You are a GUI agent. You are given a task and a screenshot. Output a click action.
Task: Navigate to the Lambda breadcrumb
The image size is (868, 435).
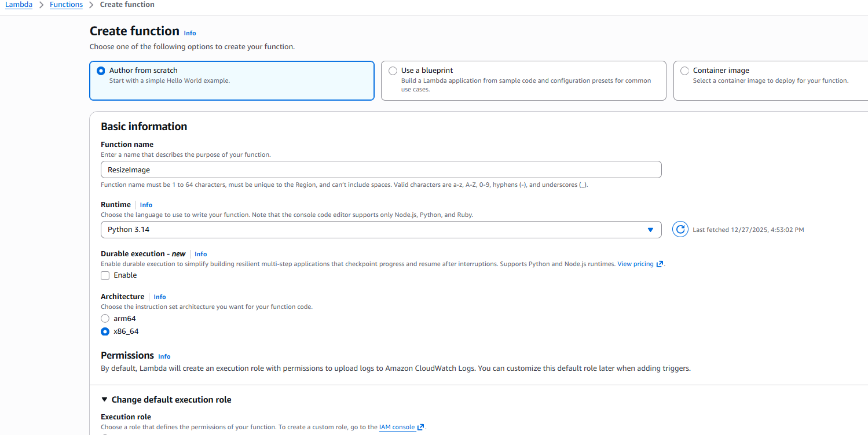click(x=19, y=5)
